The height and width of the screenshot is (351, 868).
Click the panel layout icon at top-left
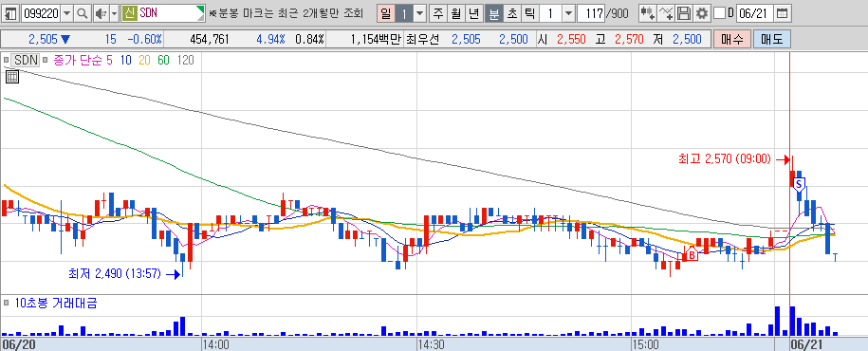tap(11, 13)
